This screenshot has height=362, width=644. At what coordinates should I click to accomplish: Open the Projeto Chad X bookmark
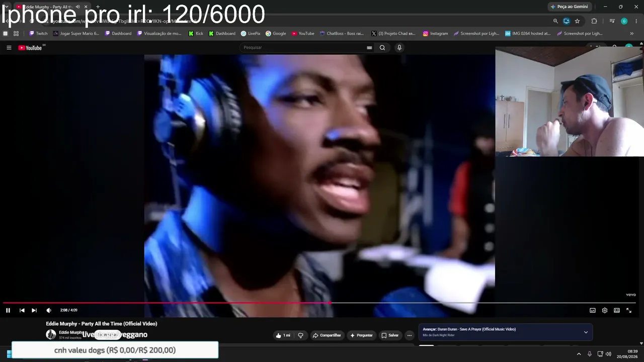point(393,34)
